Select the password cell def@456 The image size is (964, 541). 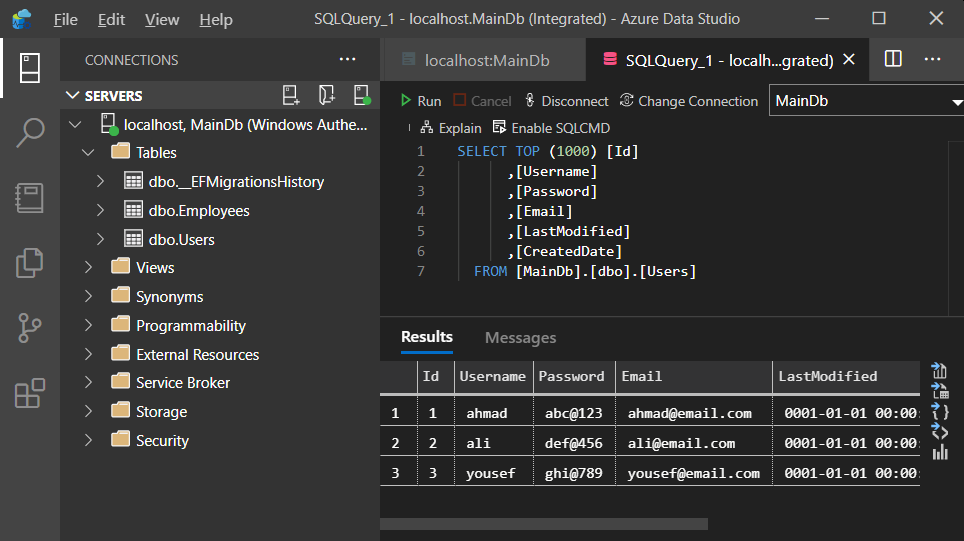pyautogui.click(x=574, y=443)
